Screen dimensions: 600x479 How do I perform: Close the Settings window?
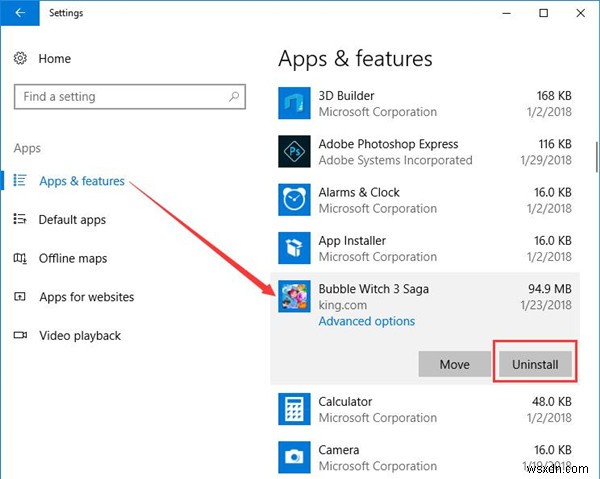(580, 13)
